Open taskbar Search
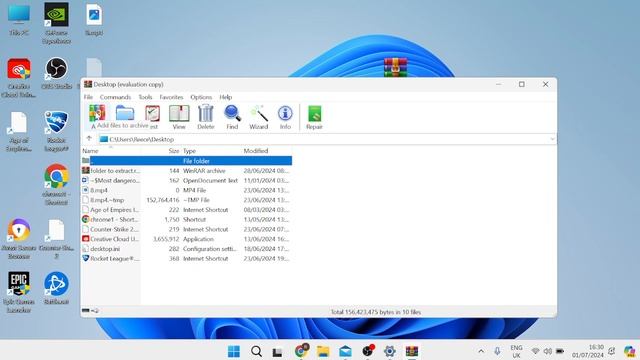 click(x=256, y=351)
